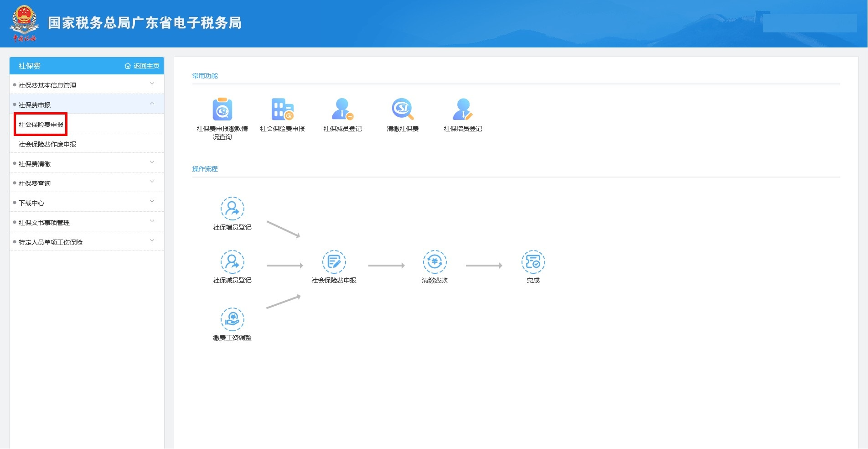Select 社会保险费申报 in the sidebar
Viewport: 868px width, 449px height.
41,125
